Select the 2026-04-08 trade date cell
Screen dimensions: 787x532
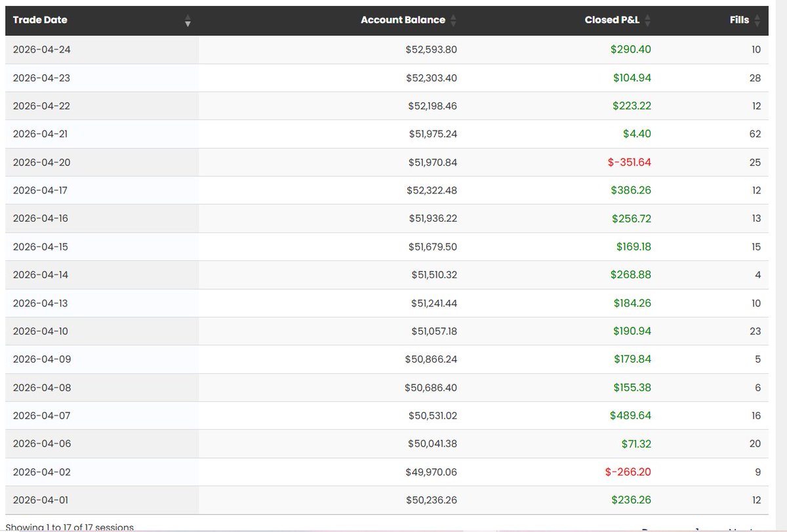point(102,388)
